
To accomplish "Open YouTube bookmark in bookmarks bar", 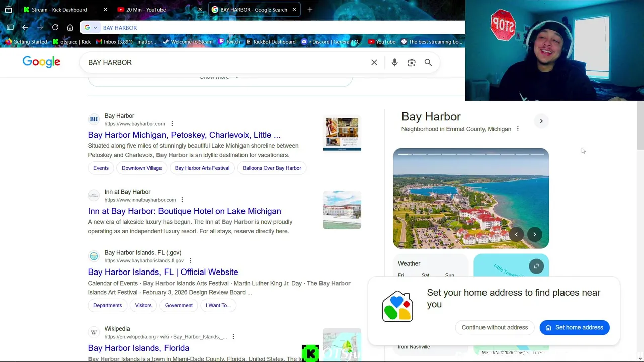I will [381, 42].
